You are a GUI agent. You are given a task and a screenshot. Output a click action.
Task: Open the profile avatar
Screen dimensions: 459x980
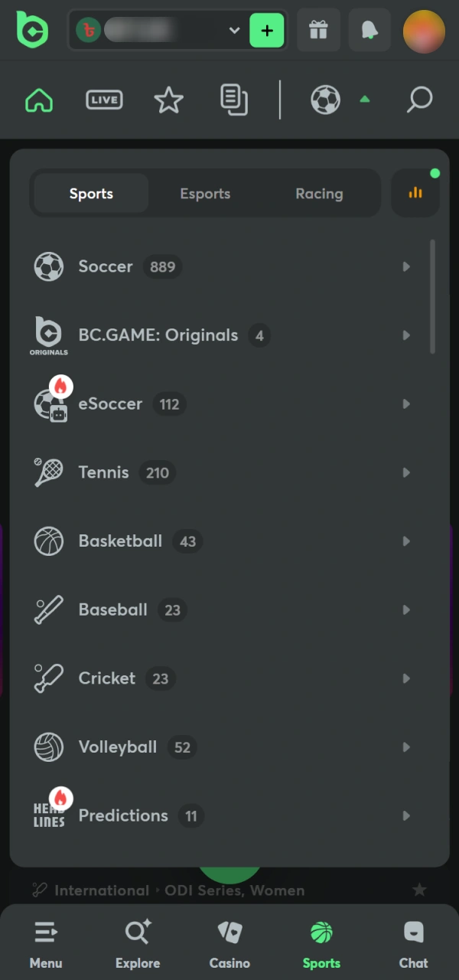click(x=424, y=31)
